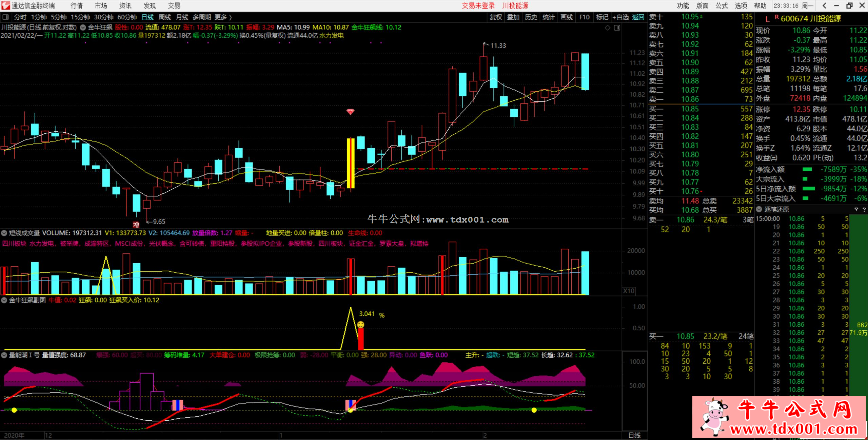Image resolution: width=868 pixels, height=440 pixels.
Task: Click the smiley face signal icon
Action: point(361,324)
